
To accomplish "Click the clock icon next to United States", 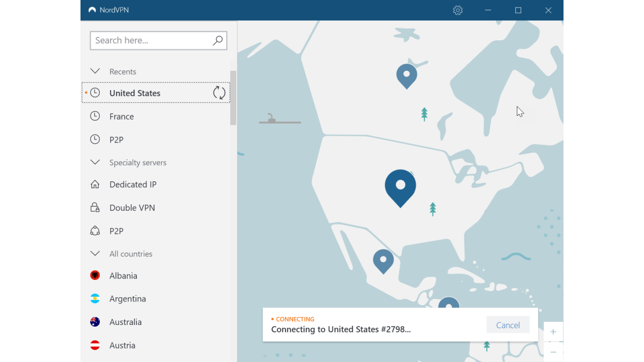I will click(95, 93).
